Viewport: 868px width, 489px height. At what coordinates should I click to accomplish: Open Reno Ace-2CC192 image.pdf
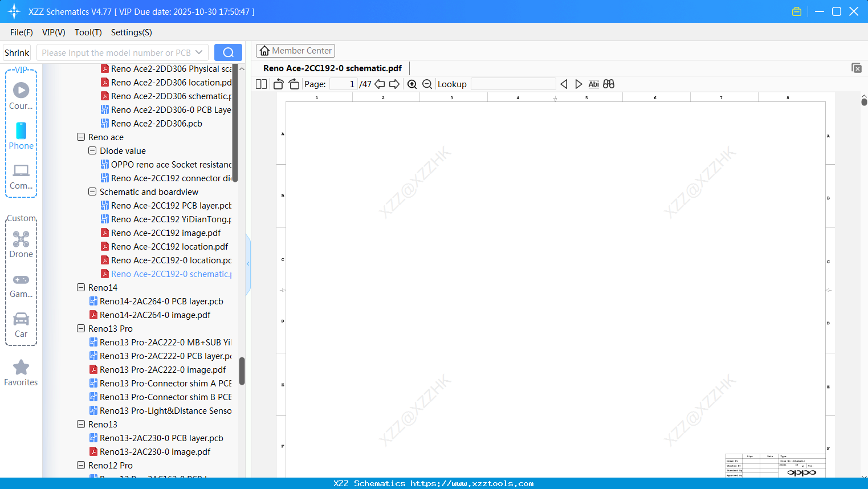(x=161, y=233)
